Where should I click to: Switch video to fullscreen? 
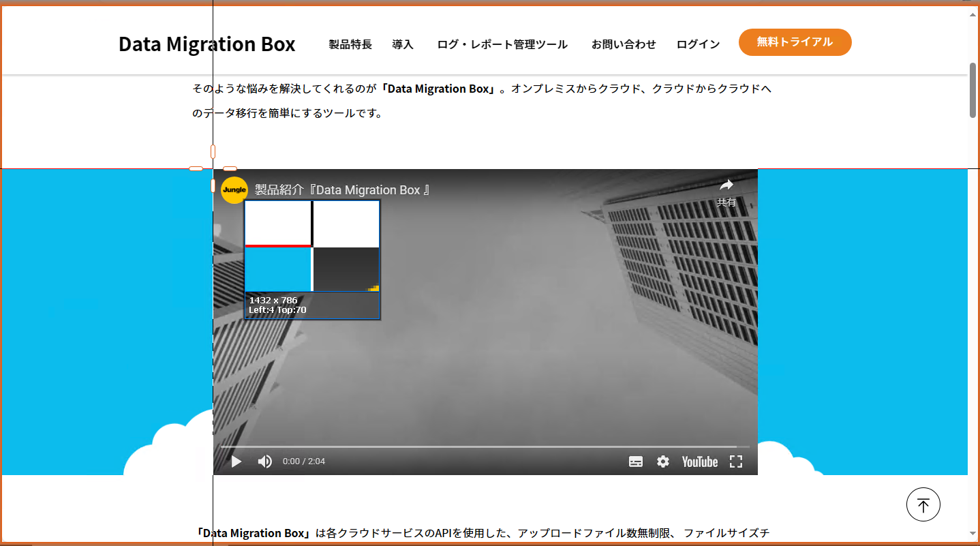click(x=736, y=461)
